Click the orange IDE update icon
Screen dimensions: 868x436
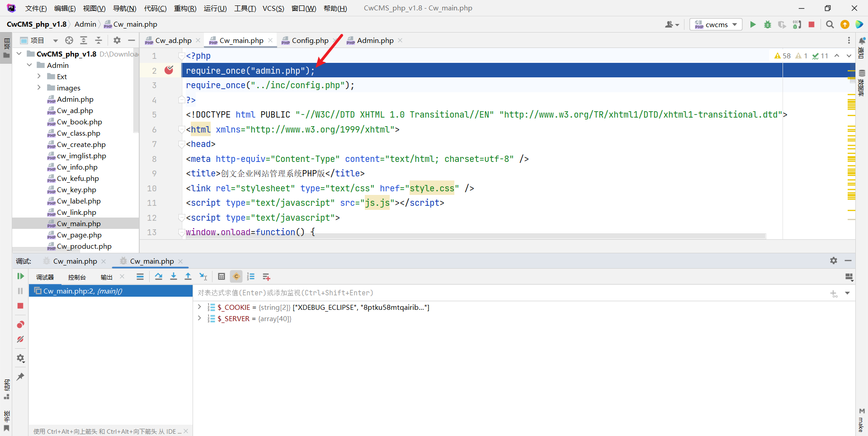[x=845, y=24]
